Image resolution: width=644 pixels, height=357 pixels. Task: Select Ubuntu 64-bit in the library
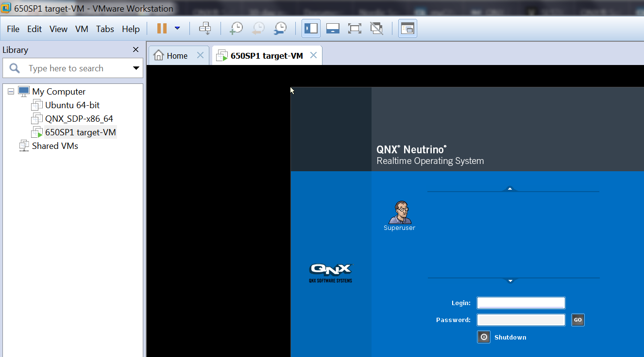point(72,105)
